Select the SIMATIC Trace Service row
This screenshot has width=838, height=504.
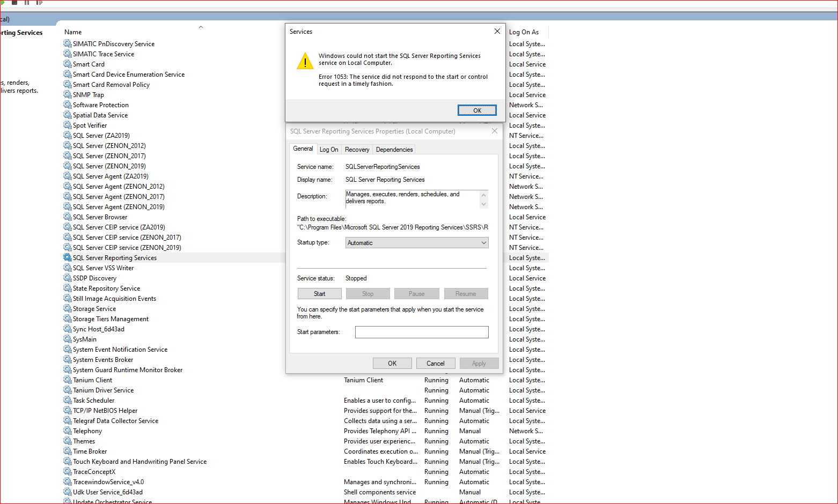click(x=104, y=54)
